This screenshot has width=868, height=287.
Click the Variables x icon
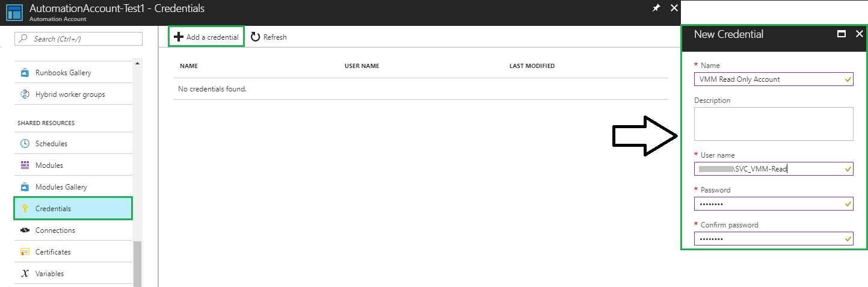coord(25,274)
